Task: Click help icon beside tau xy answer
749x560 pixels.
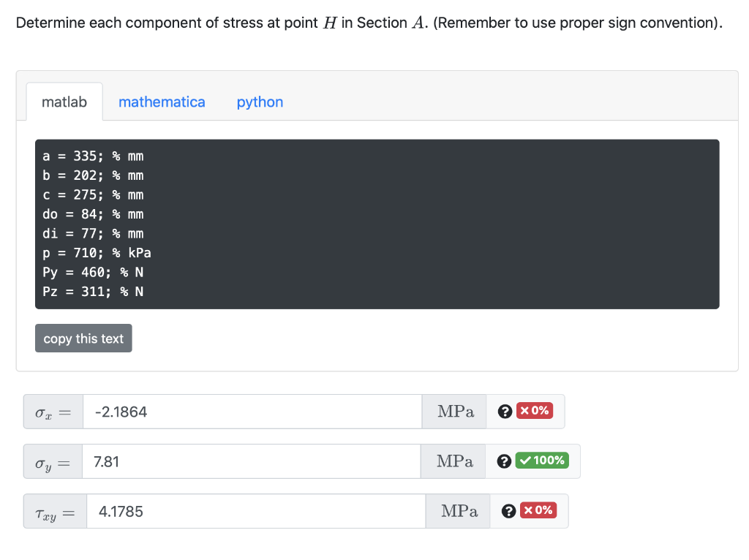Action: click(509, 511)
